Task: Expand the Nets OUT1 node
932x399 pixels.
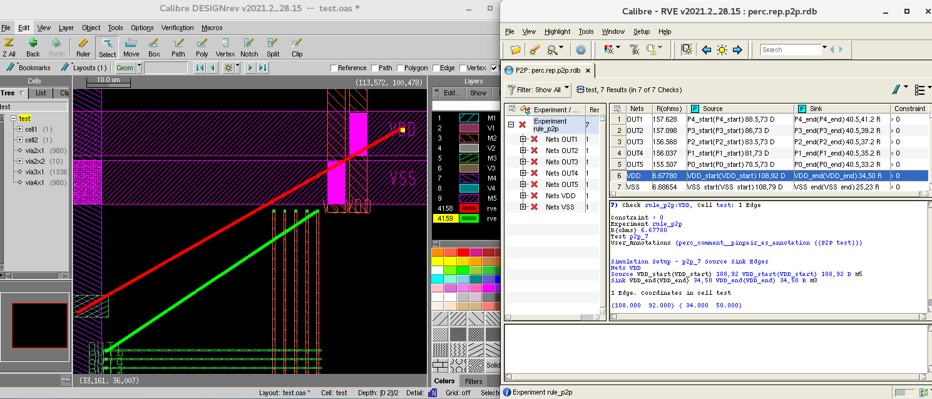Action: [524, 139]
